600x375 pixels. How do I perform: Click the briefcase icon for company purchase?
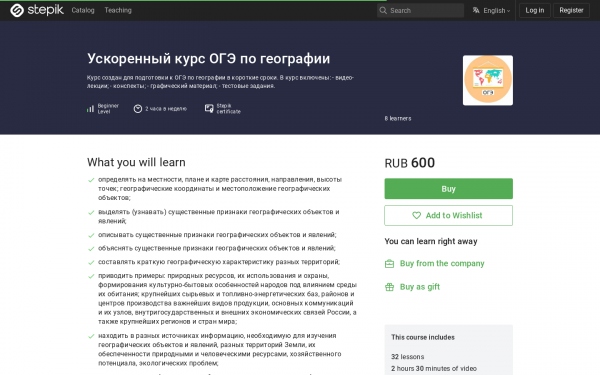[389, 264]
